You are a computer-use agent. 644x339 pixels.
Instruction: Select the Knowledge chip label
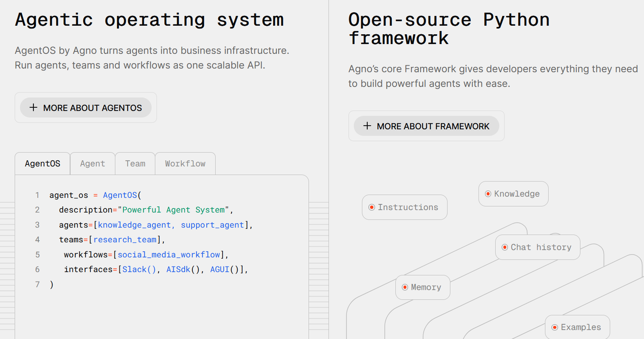(517, 194)
